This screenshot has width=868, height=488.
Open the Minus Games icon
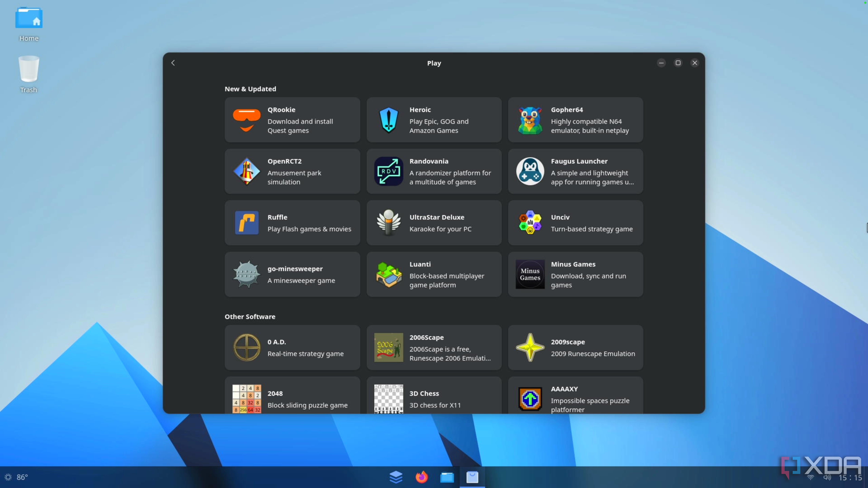point(530,274)
